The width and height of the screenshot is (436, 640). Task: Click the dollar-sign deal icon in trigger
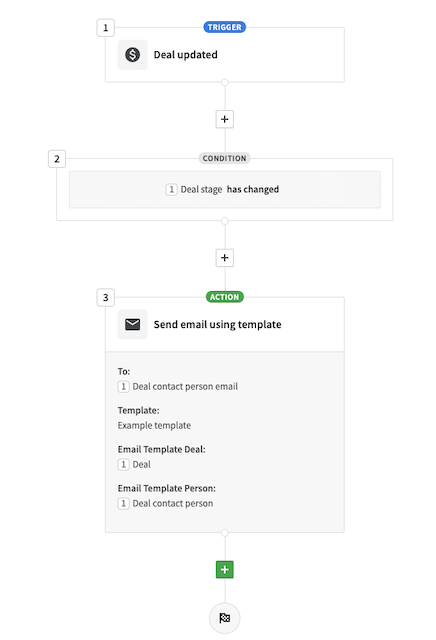click(x=132, y=54)
